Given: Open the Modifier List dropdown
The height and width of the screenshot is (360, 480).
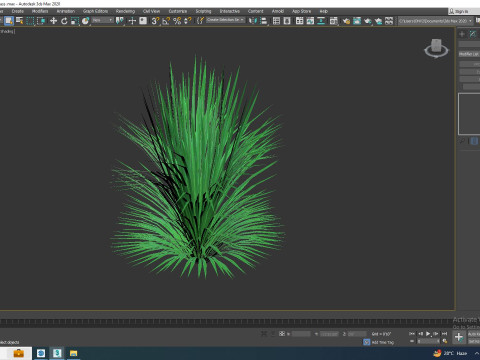Looking at the screenshot, I should click(469, 54).
